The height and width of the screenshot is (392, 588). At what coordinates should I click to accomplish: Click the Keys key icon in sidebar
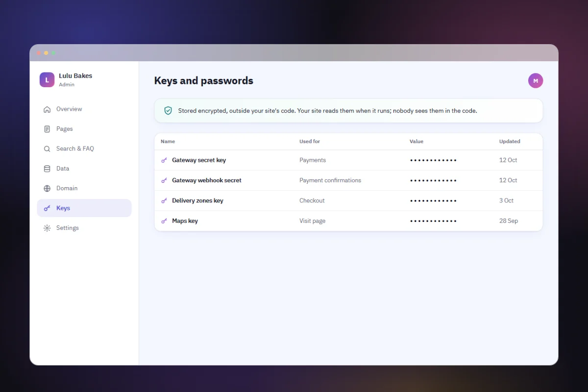coord(47,208)
